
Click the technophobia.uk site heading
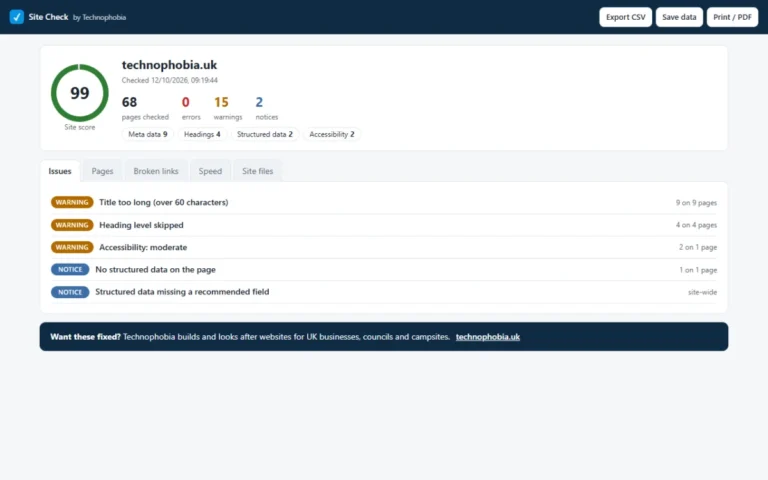click(169, 65)
